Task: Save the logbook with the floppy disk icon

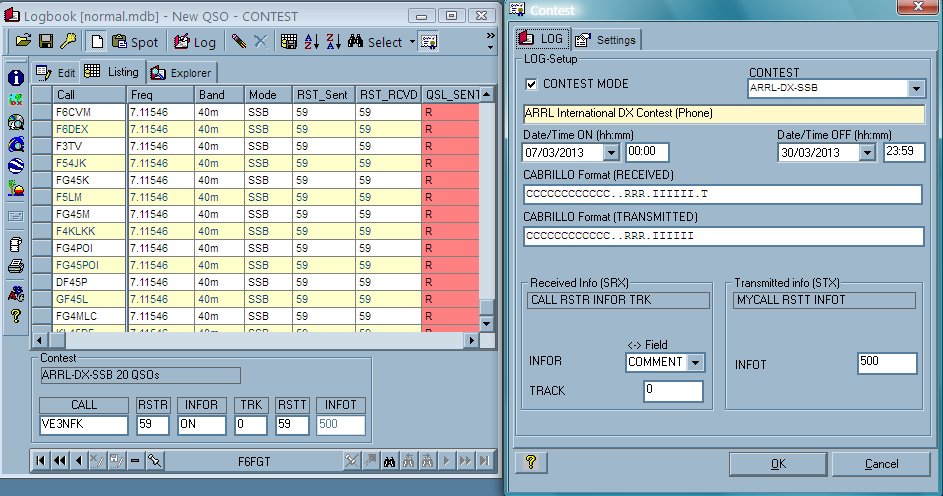Action: (x=46, y=41)
